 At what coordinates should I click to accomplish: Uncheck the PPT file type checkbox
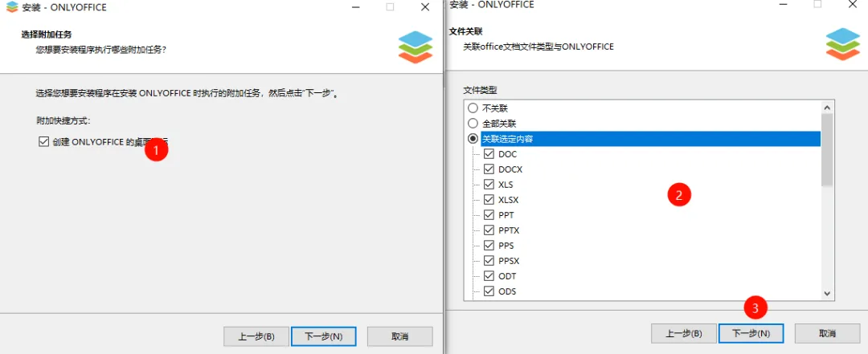[x=489, y=214]
